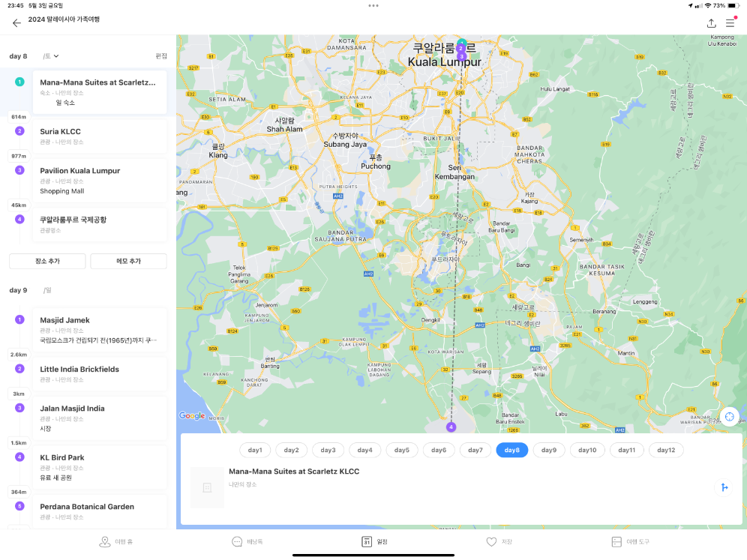The image size is (747, 560).
Task: Expand the day 8 date dropdown chevron
Action: pyautogui.click(x=56, y=56)
